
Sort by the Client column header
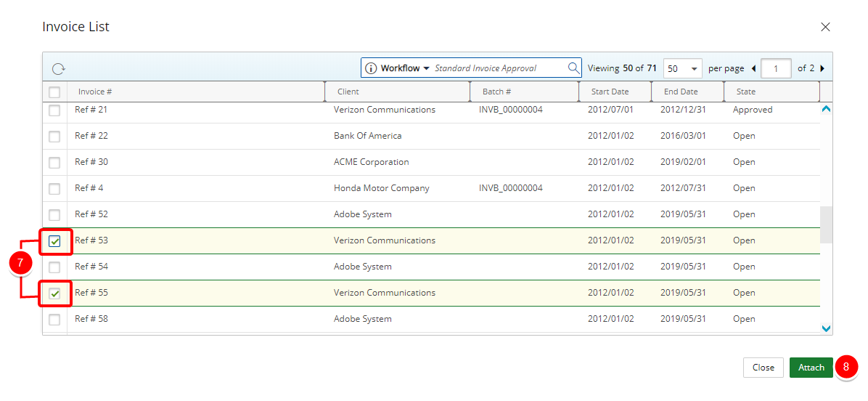pyautogui.click(x=348, y=92)
